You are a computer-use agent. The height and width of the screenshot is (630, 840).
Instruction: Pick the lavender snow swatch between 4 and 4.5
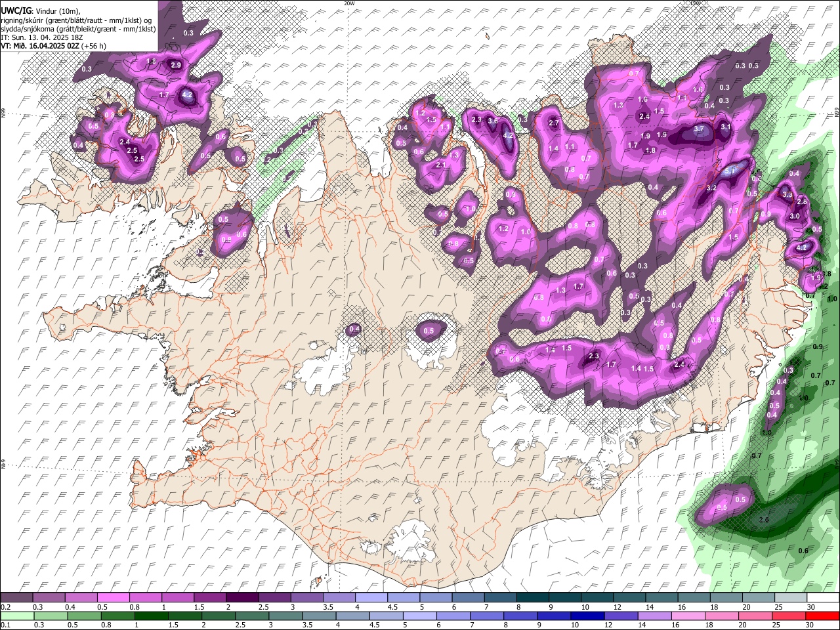click(371, 598)
